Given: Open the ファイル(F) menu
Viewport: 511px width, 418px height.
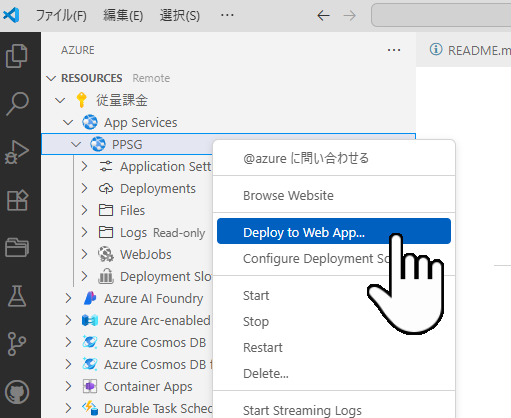Looking at the screenshot, I should coord(61,16).
